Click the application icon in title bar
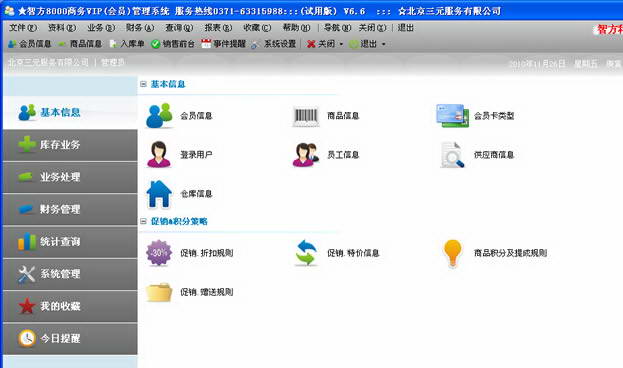The width and height of the screenshot is (623, 368). point(9,11)
